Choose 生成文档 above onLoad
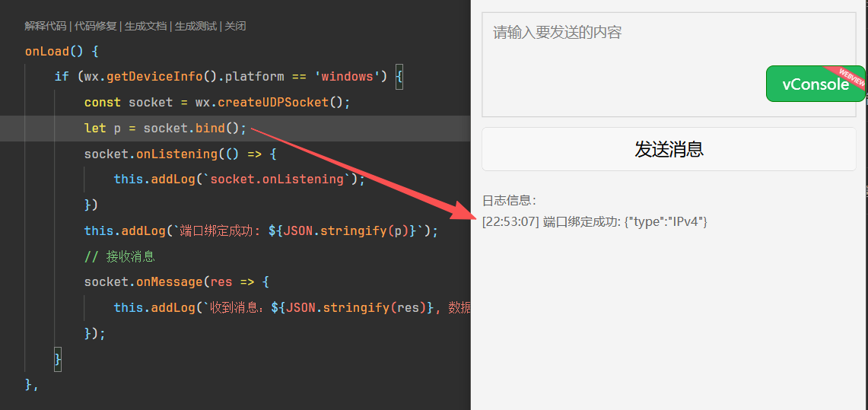This screenshot has height=410, width=868. [x=145, y=26]
